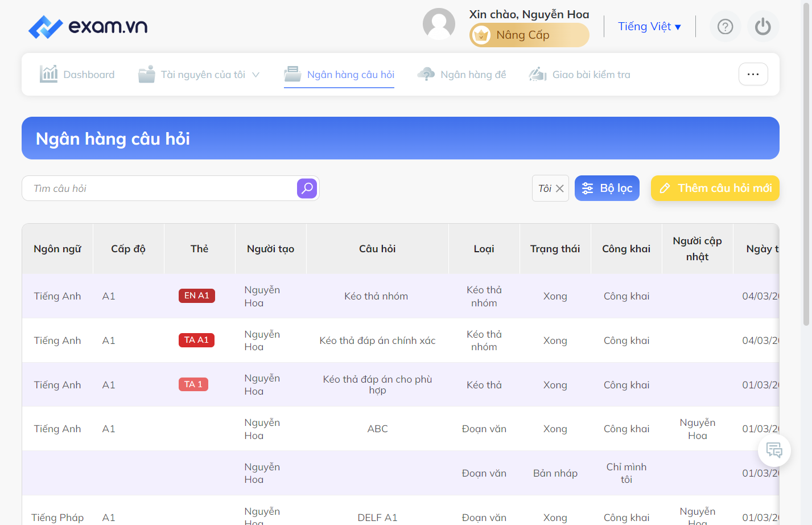Click the crown icon in Nâng Cấp
This screenshot has width=812, height=525.
(481, 35)
